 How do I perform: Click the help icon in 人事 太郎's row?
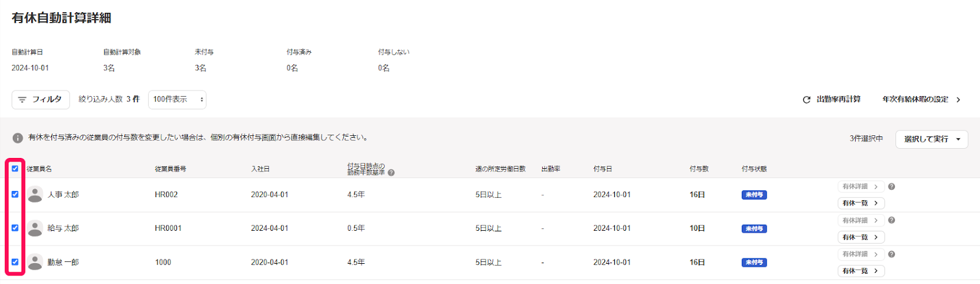[892, 187]
